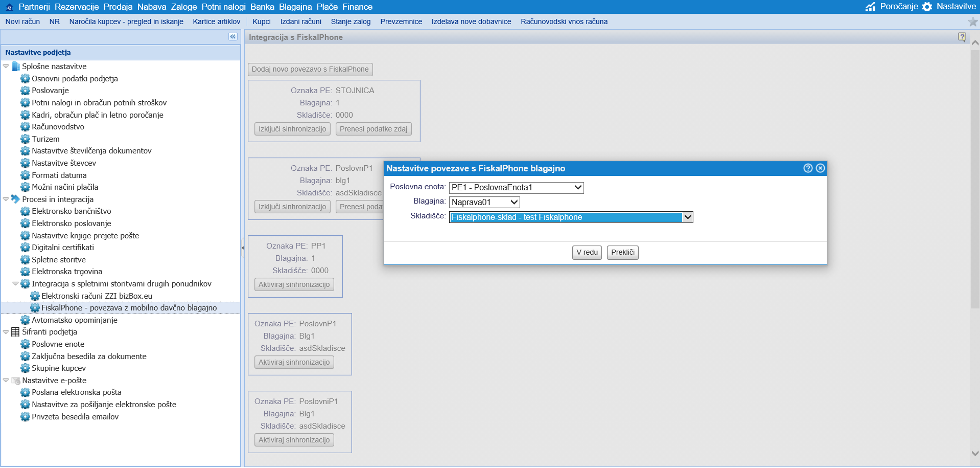Viewport: 980px width, 468px height.
Task: Click the favorites star icon
Action: pos(973,21)
